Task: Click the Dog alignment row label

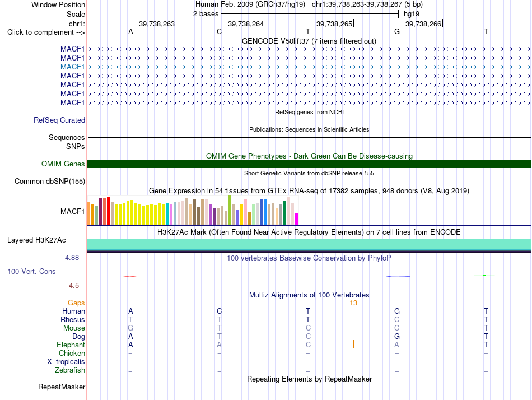Action: (x=78, y=337)
